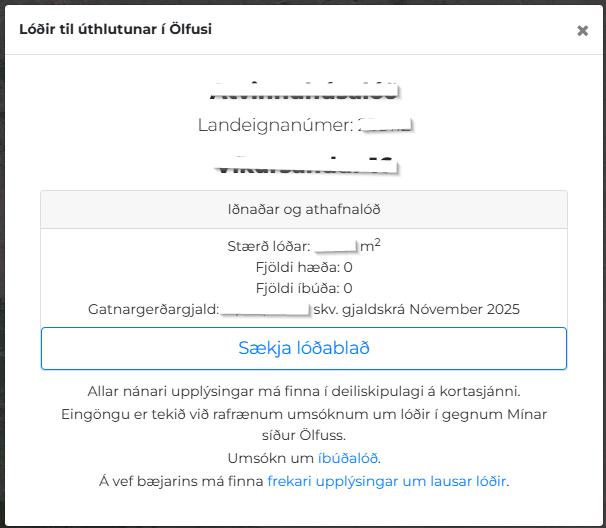Click the Fjöldi íbúða: 0 line
606x528 pixels.
(x=303, y=288)
